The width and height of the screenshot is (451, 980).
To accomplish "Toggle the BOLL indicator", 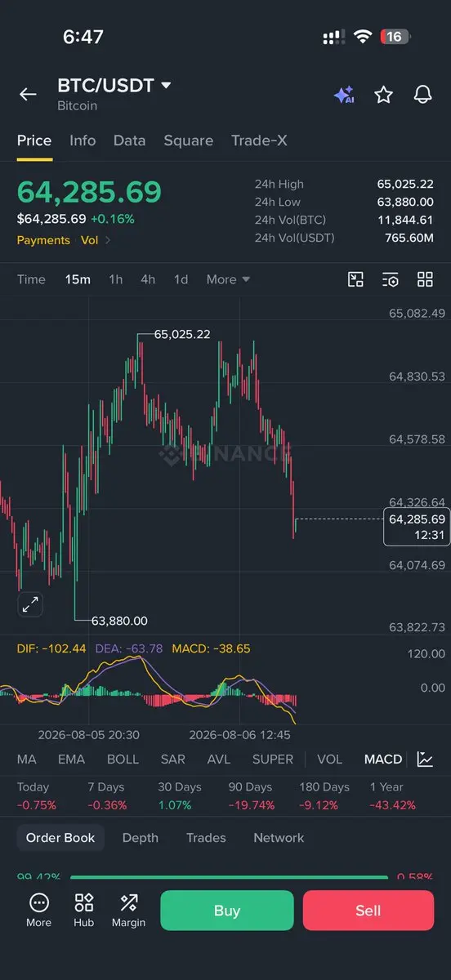I will pos(123,759).
